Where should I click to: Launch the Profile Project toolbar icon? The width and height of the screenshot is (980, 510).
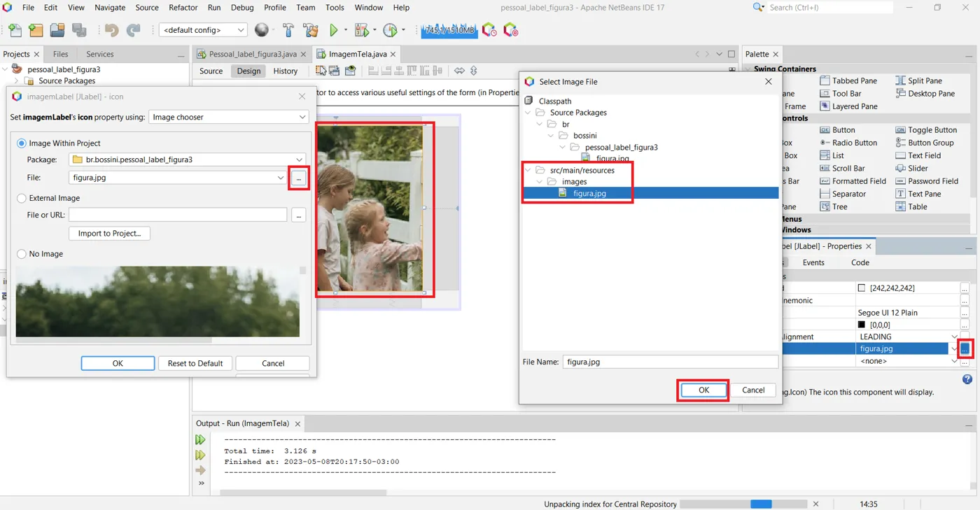391,30
